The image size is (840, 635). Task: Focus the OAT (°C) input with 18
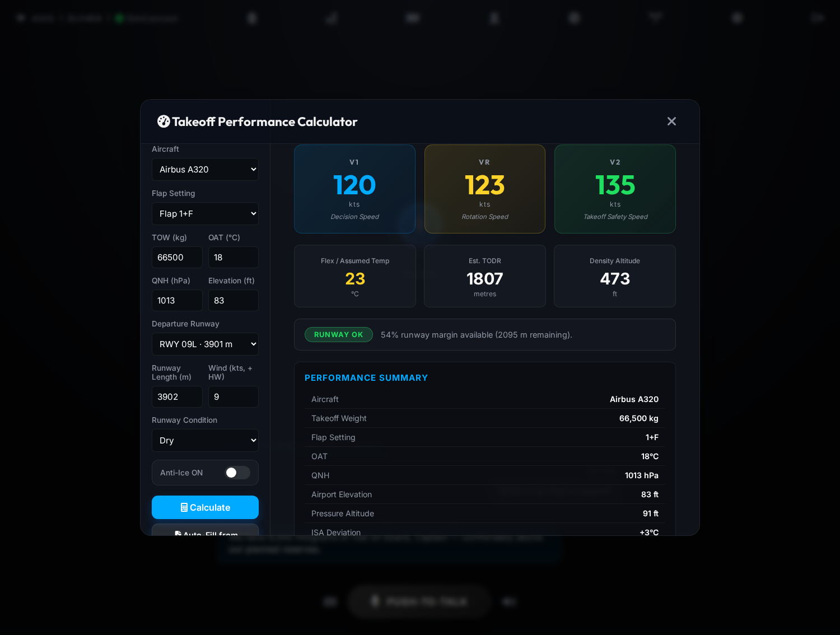pos(234,257)
